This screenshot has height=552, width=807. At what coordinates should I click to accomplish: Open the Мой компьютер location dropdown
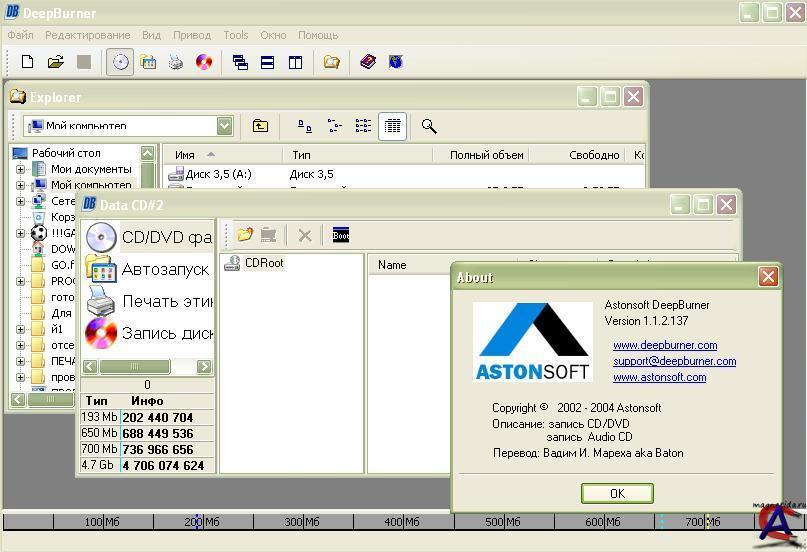pos(224,126)
